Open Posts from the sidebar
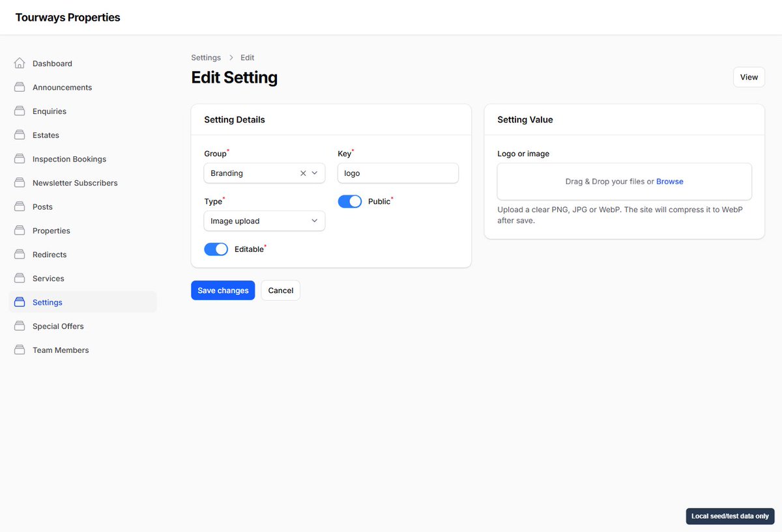The width and height of the screenshot is (782, 532). pyautogui.click(x=83, y=206)
